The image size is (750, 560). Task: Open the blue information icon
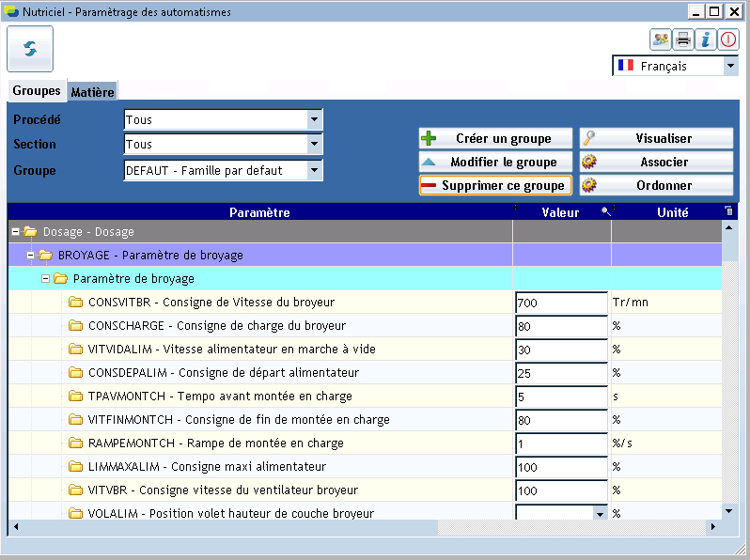click(x=706, y=39)
